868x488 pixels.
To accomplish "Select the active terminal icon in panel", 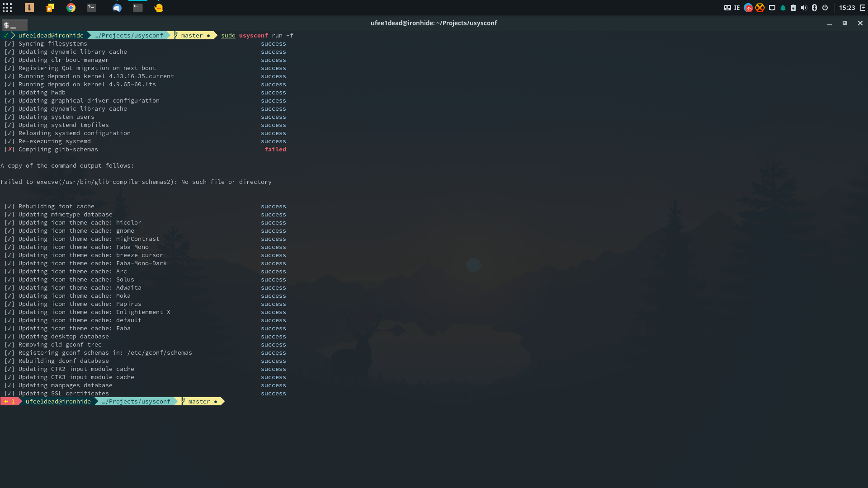I will coord(138,8).
